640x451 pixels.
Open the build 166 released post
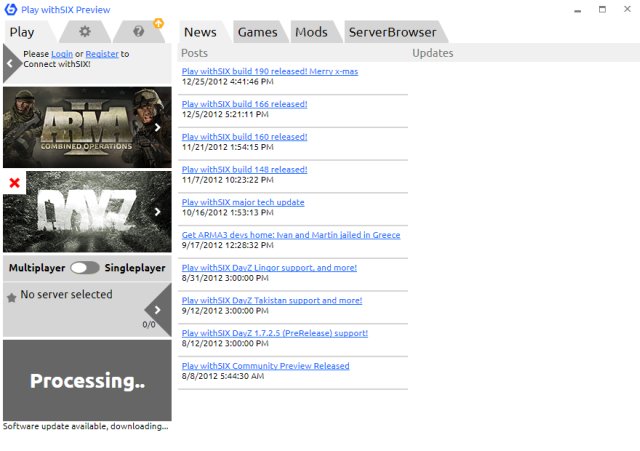pos(244,104)
